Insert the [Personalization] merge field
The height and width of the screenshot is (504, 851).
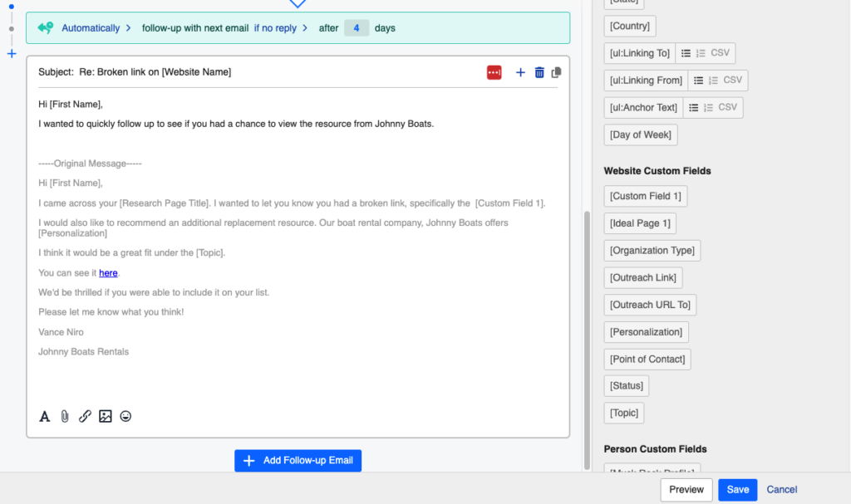646,332
